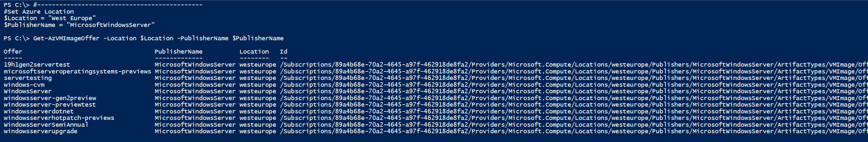Click the 19h1gen2servertest offer entry

37,65
